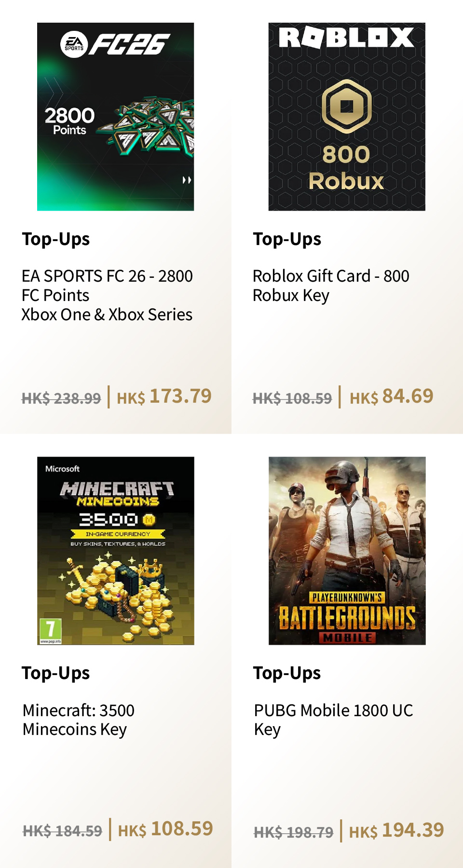This screenshot has width=463, height=868.
Task: Click the crossed-out HK$ 198.79 price
Action: pos(294,832)
